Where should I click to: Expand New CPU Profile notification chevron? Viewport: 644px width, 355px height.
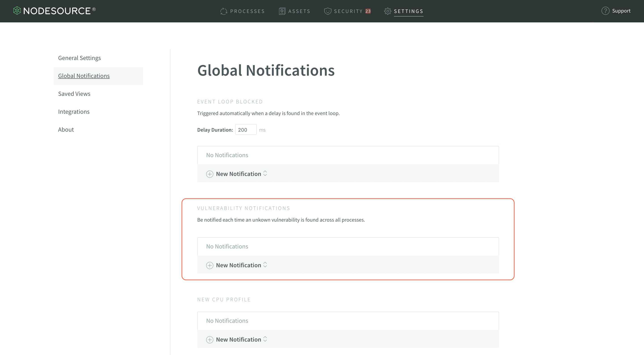pyautogui.click(x=265, y=339)
